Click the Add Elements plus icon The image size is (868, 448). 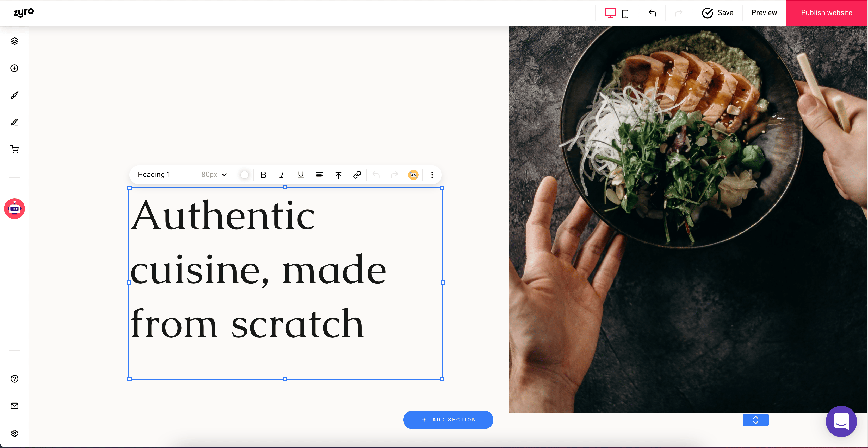point(15,68)
